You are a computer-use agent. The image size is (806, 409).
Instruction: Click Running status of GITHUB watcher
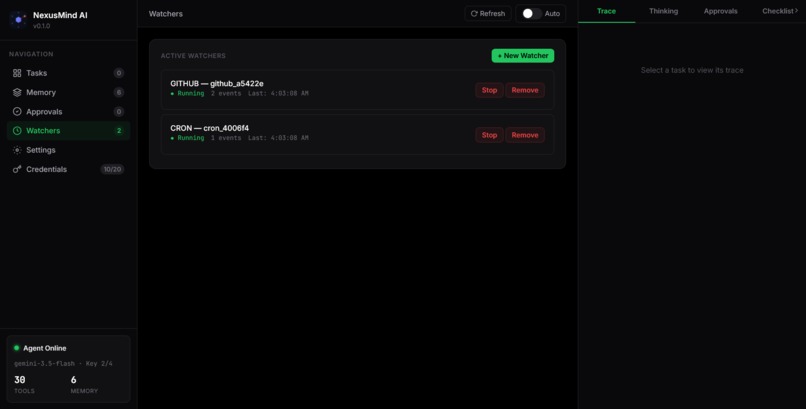tap(188, 94)
